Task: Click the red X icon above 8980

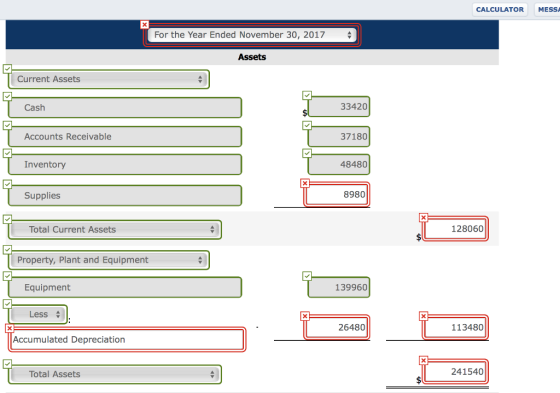Action: (305, 183)
